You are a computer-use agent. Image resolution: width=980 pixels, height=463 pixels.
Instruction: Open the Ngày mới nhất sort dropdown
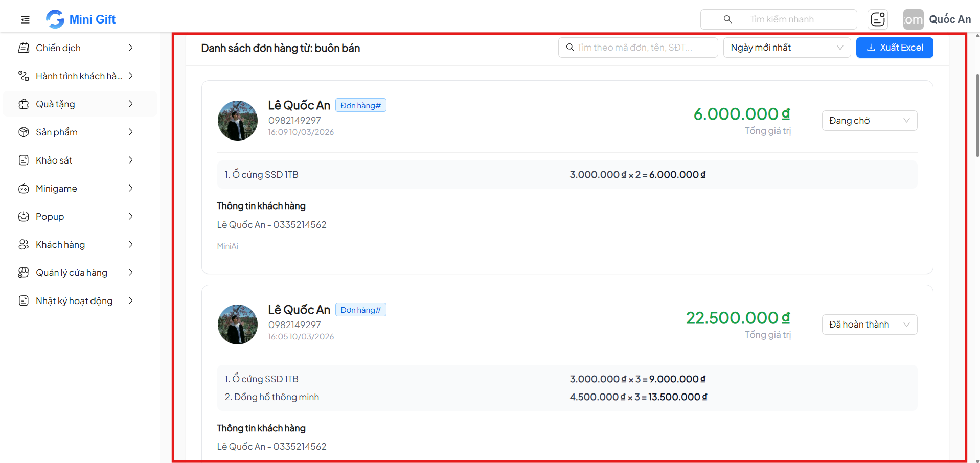tap(787, 48)
